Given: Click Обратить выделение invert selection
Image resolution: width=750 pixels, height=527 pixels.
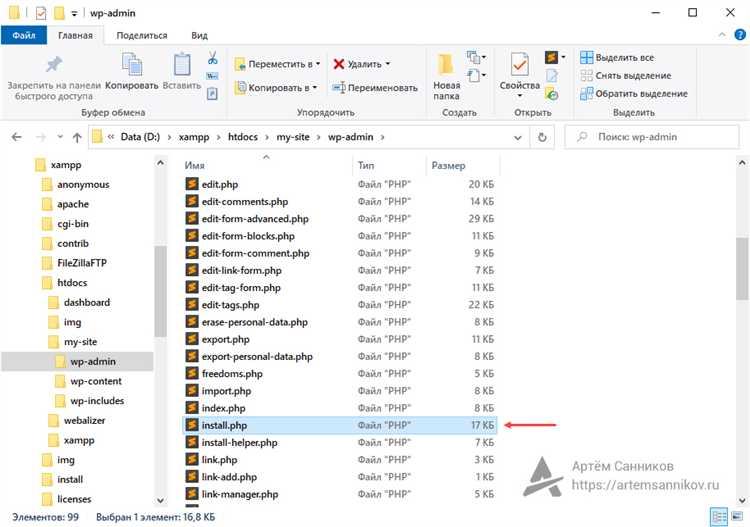Looking at the screenshot, I should pos(634,94).
